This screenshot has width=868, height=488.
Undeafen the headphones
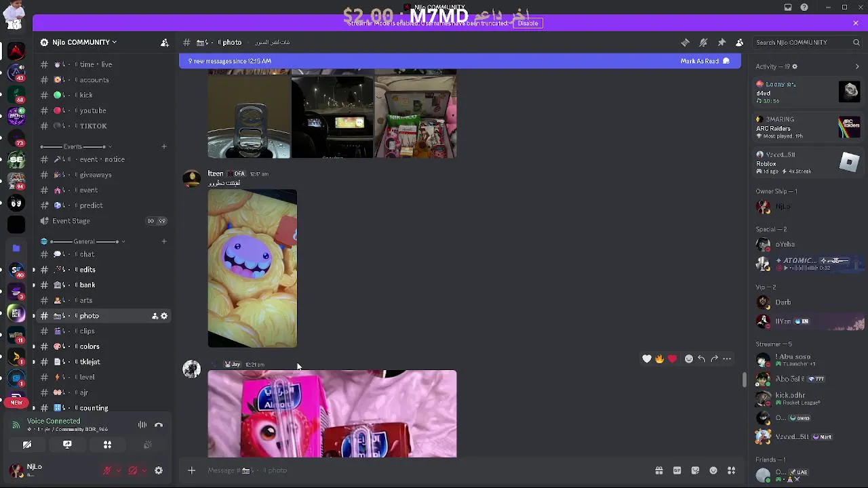coord(133,470)
